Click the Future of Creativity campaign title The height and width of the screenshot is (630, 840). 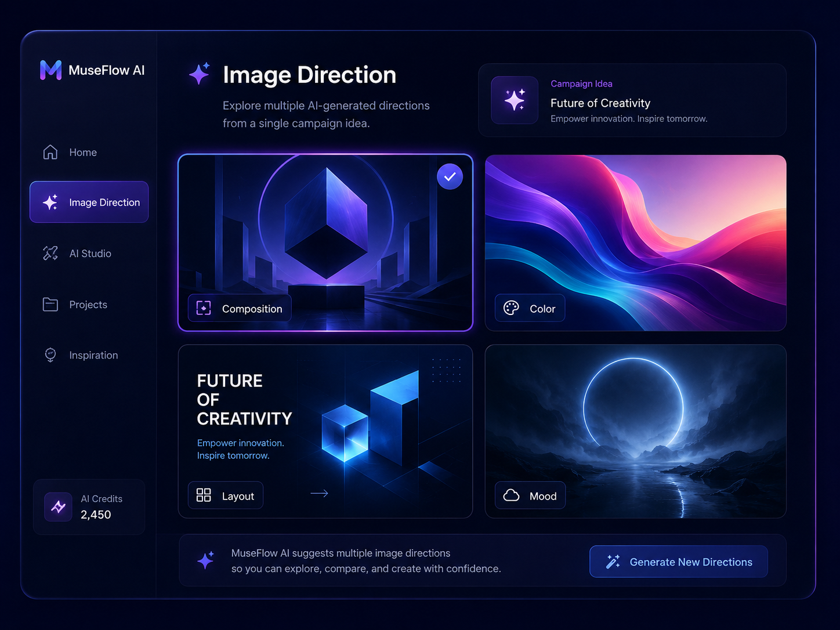point(600,103)
